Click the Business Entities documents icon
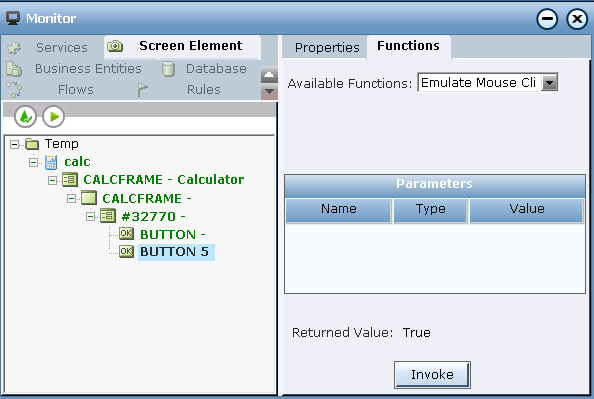 (14, 69)
